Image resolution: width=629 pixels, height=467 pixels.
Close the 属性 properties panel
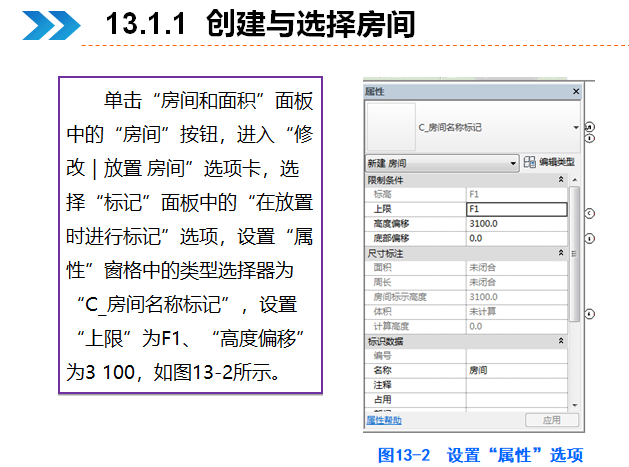point(576,91)
